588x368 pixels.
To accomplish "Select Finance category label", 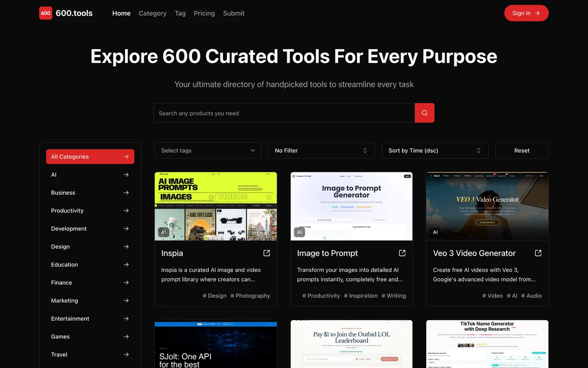I will [x=62, y=282].
